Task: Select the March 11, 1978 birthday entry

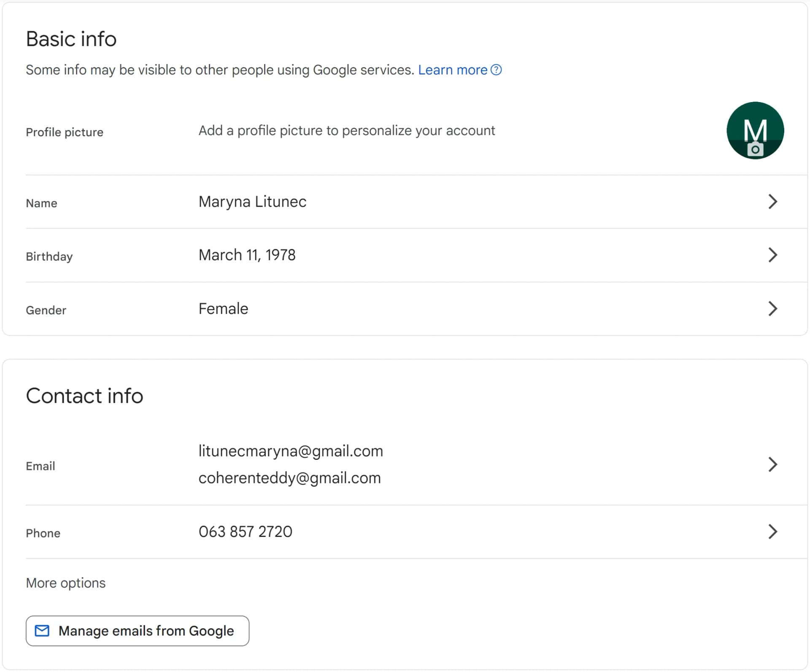Action: 247,255
